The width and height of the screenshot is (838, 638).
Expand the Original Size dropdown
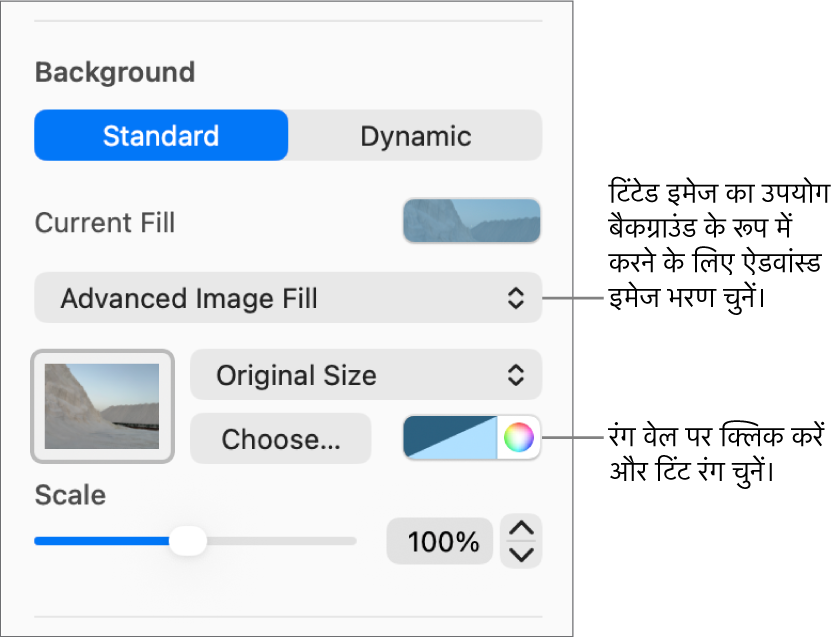click(365, 375)
